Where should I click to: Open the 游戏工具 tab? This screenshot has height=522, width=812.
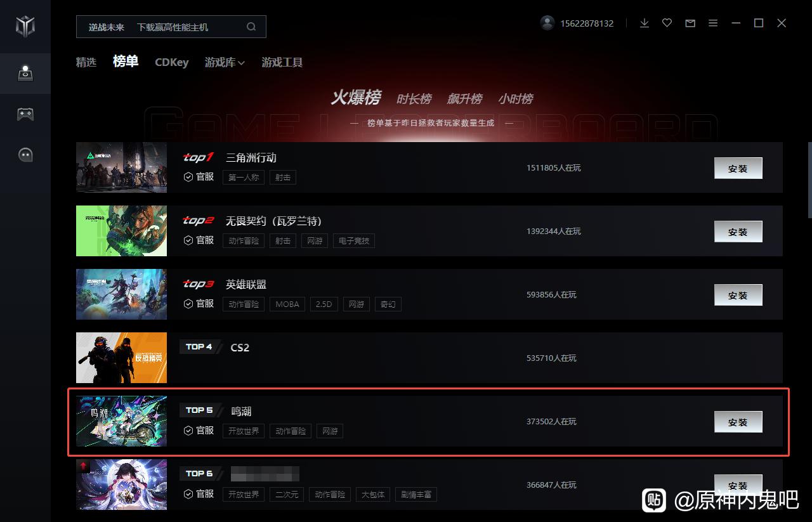tap(282, 62)
